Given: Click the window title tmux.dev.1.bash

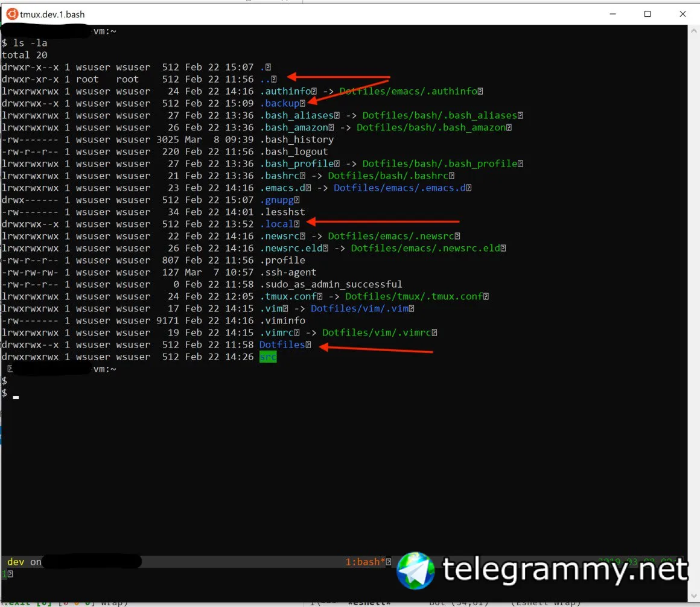Looking at the screenshot, I should [x=52, y=14].
